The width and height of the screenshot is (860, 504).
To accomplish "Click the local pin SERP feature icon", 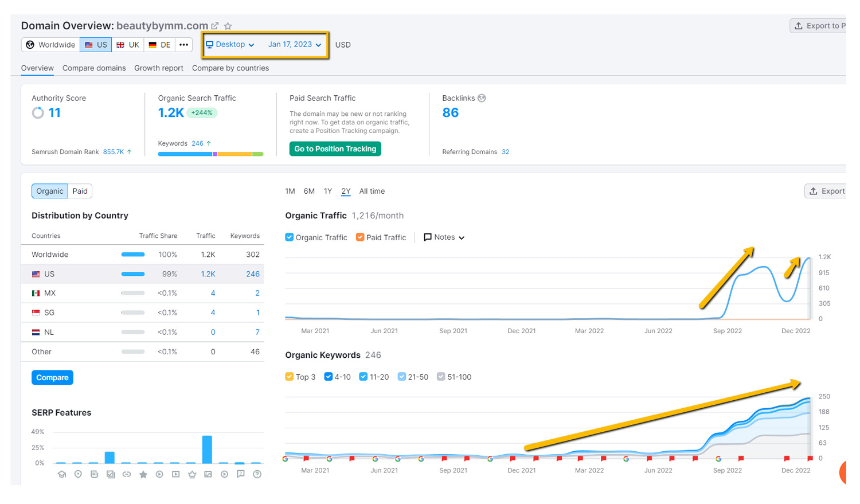I will 78,474.
